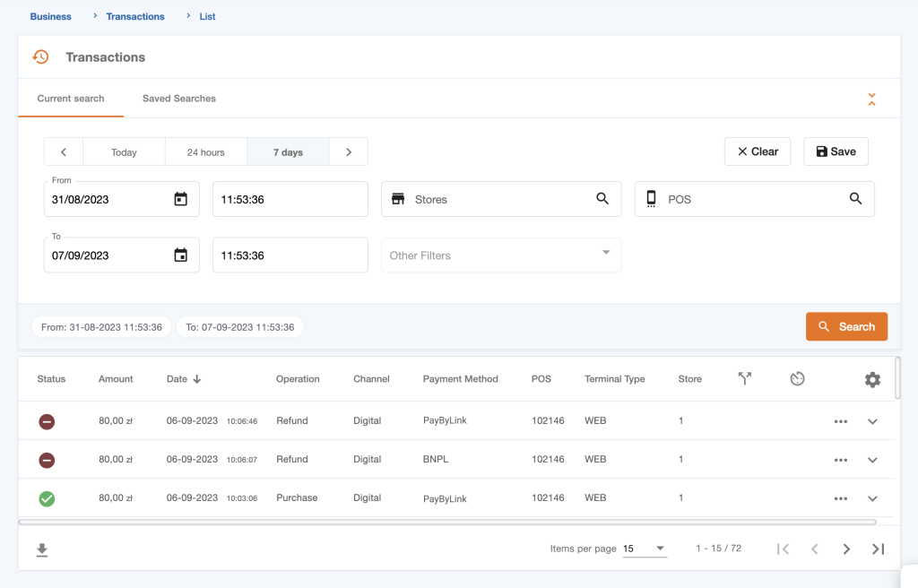The width and height of the screenshot is (918, 588).
Task: Click the POS search magnifier icon
Action: [x=855, y=199]
